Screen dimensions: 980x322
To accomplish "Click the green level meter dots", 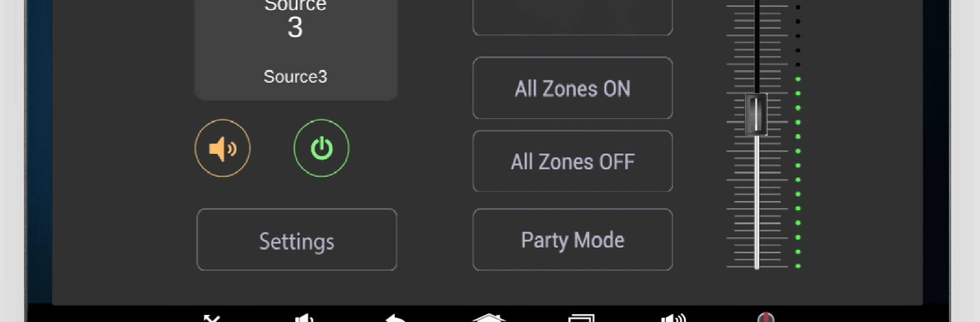I will (798, 172).
